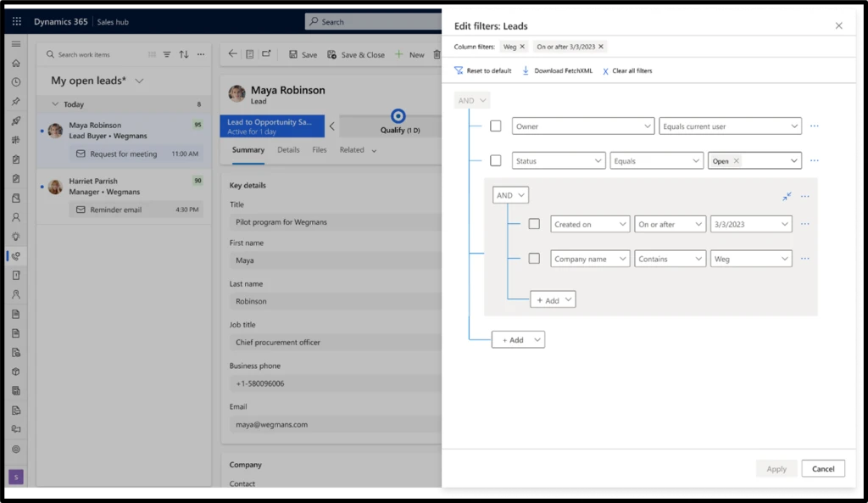Enable the checkbox for the Created on condition
The height and width of the screenshot is (503, 868).
coord(534,223)
